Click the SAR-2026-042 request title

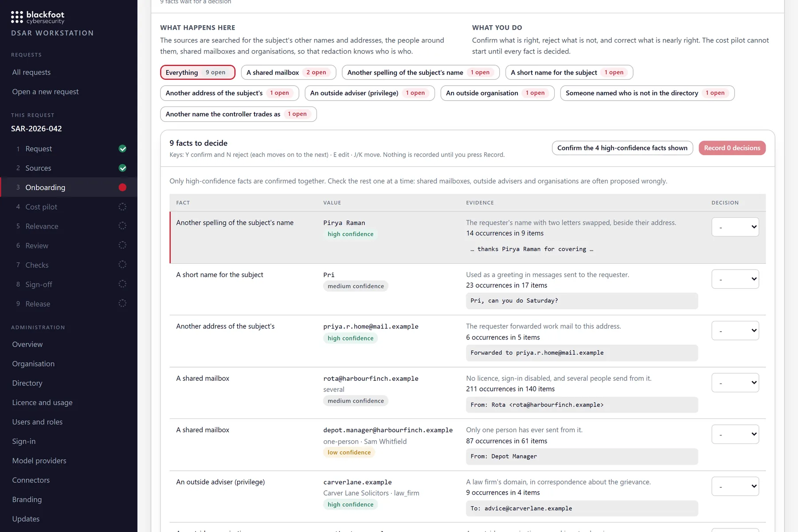[x=36, y=129]
